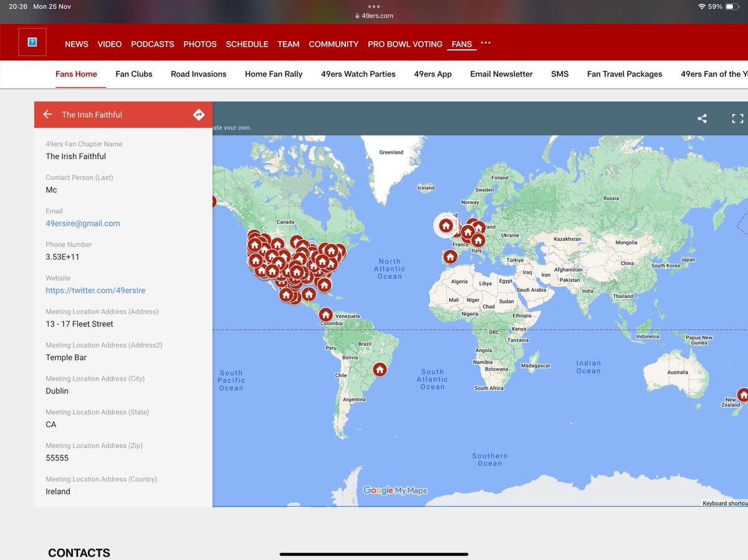This screenshot has height=560, width=748.
Task: Open PRO BOWL VOTING page
Action: point(405,44)
